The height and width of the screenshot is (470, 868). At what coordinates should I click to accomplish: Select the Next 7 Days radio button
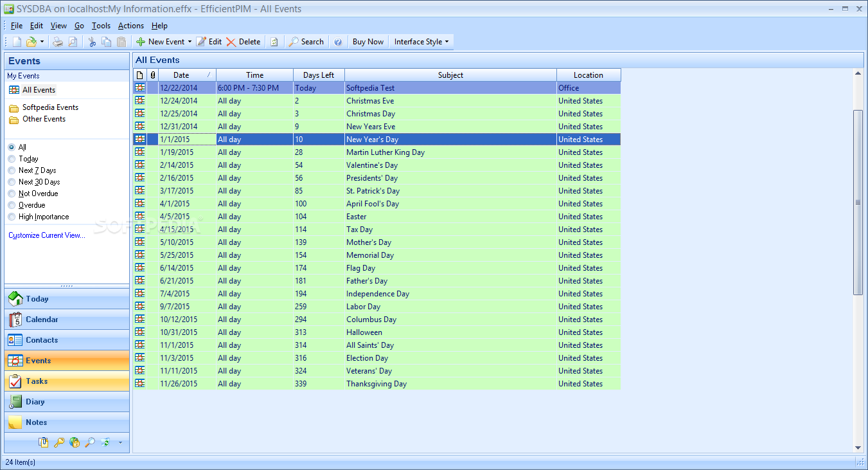12,170
